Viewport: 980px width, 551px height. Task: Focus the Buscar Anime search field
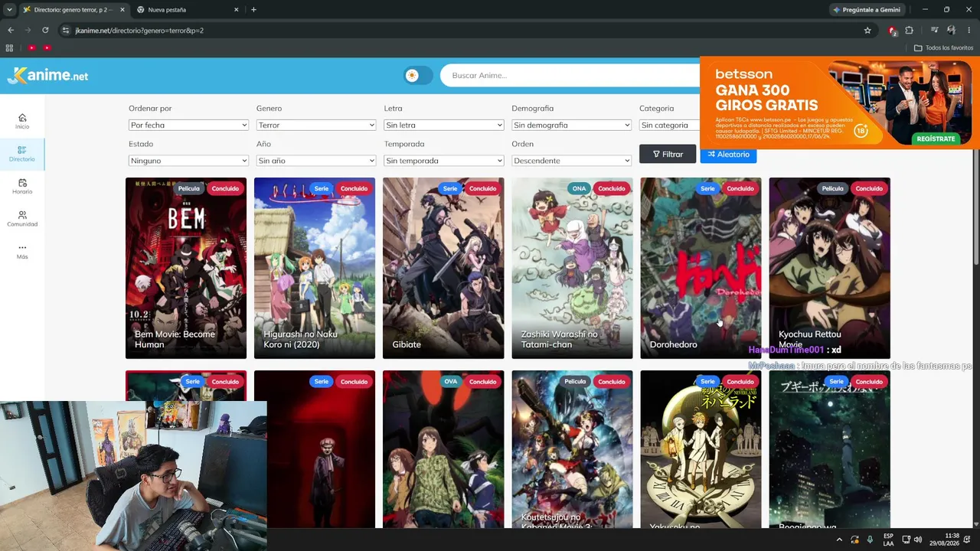570,75
